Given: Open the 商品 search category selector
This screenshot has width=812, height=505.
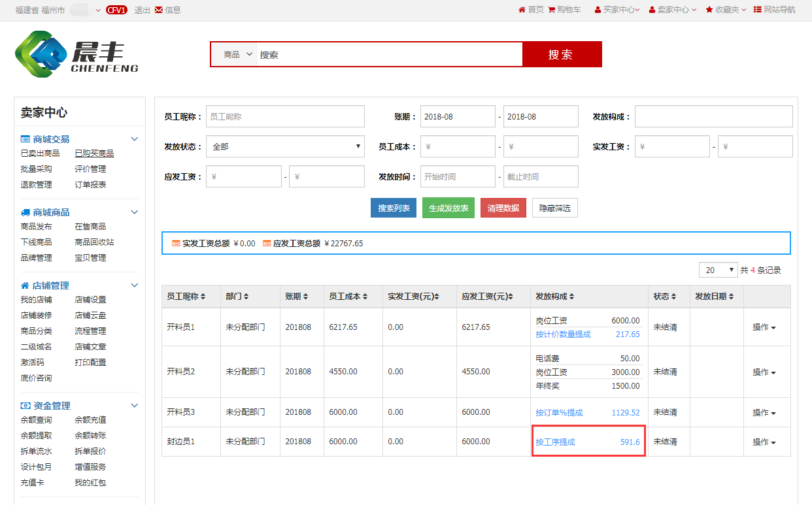Looking at the screenshot, I should (237, 55).
